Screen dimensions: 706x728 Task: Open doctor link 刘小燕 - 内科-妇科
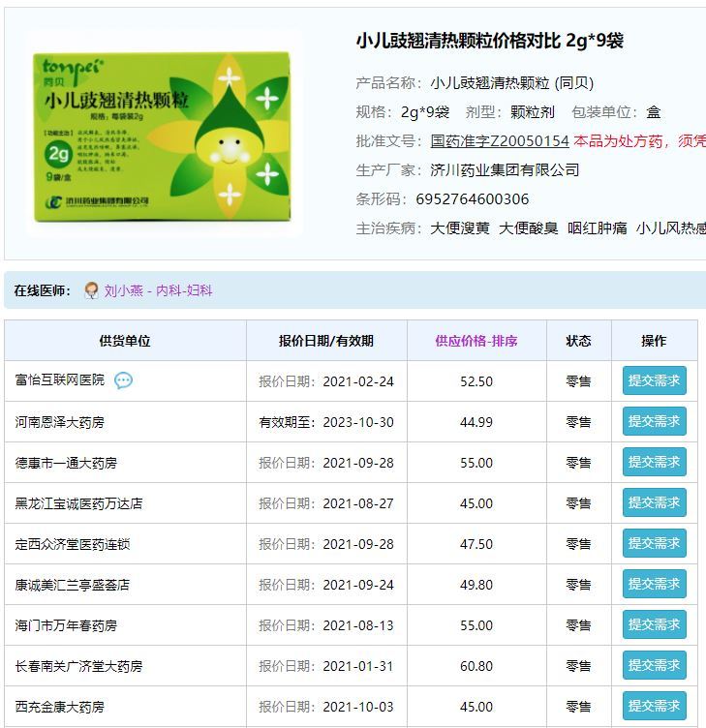[158, 290]
